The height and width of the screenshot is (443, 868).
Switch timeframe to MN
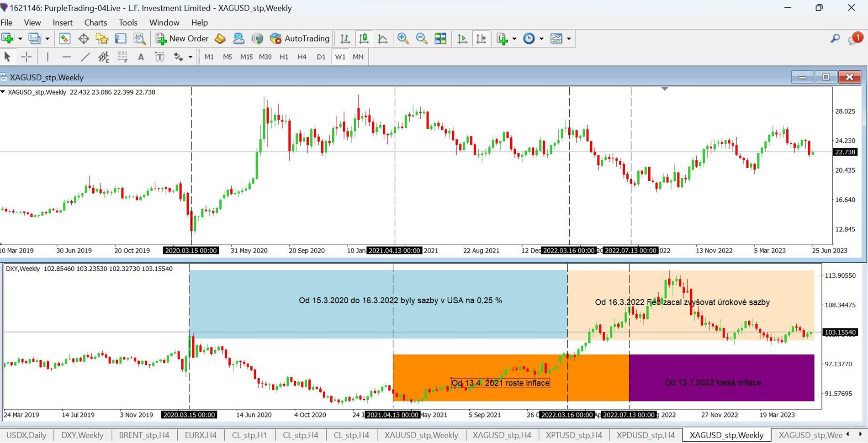pyautogui.click(x=358, y=57)
